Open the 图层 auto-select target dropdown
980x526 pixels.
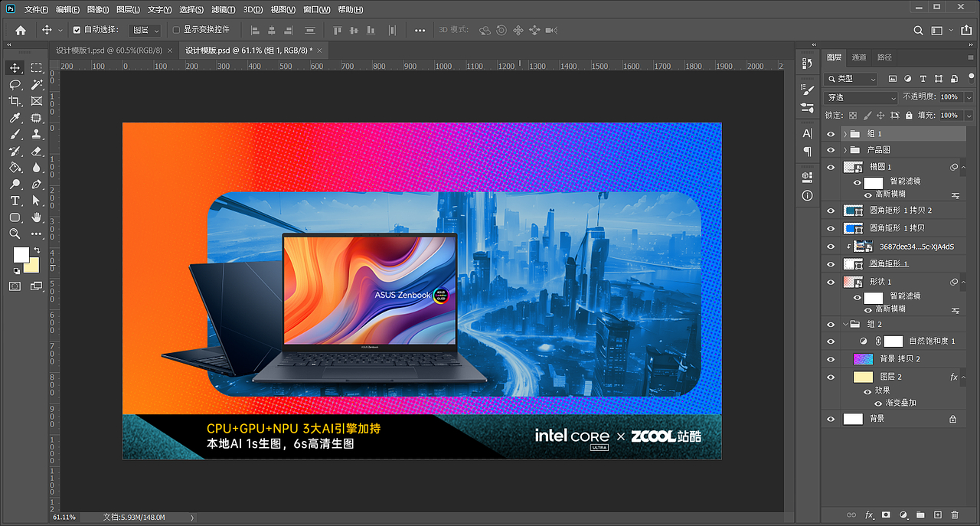[145, 30]
